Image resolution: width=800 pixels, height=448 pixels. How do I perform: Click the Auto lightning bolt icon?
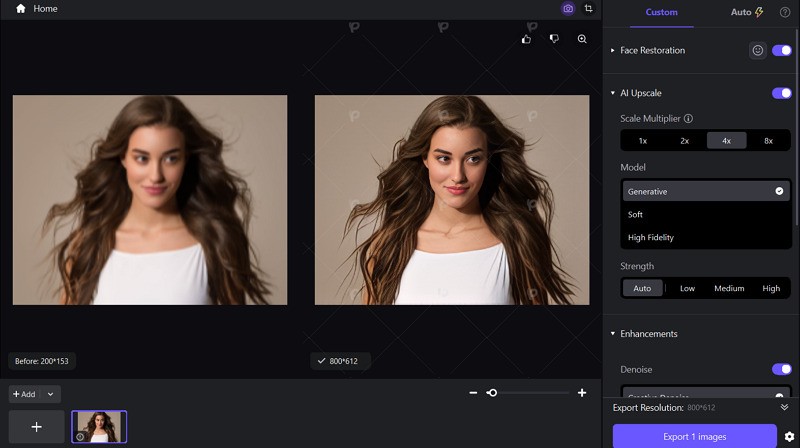tap(759, 12)
